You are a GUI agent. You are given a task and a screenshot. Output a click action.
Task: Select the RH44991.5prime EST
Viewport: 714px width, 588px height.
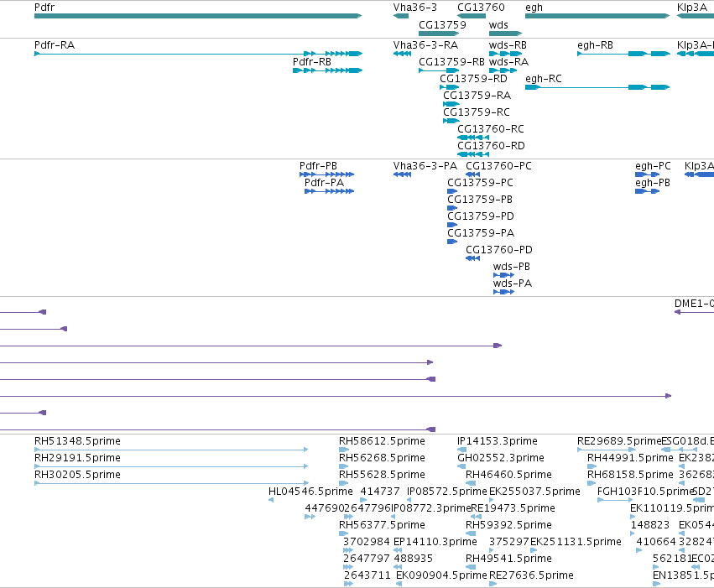point(592,466)
